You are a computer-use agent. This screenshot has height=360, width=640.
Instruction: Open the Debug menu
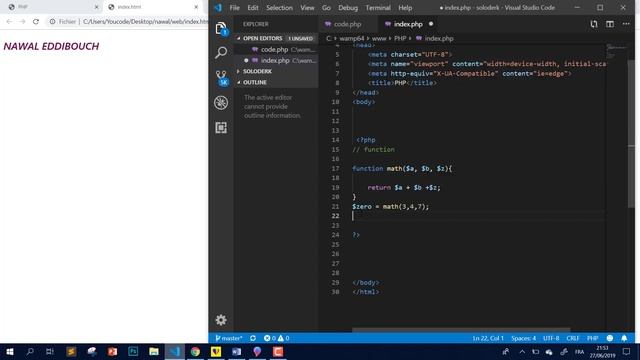coord(348,7)
